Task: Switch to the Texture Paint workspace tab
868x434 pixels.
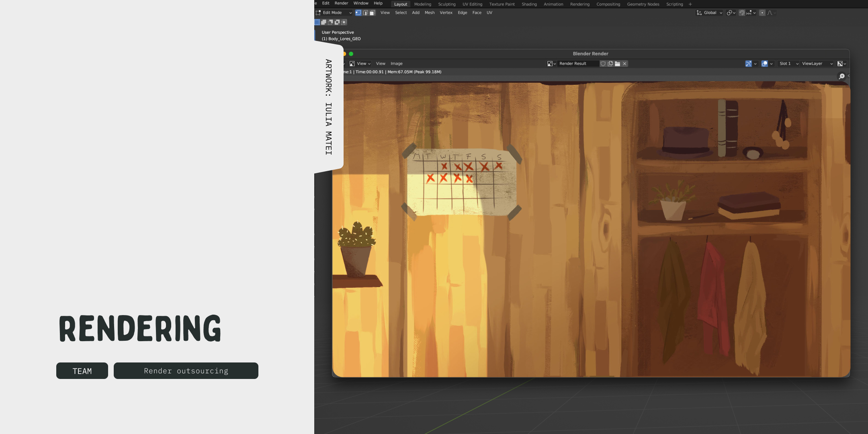Action: [502, 4]
